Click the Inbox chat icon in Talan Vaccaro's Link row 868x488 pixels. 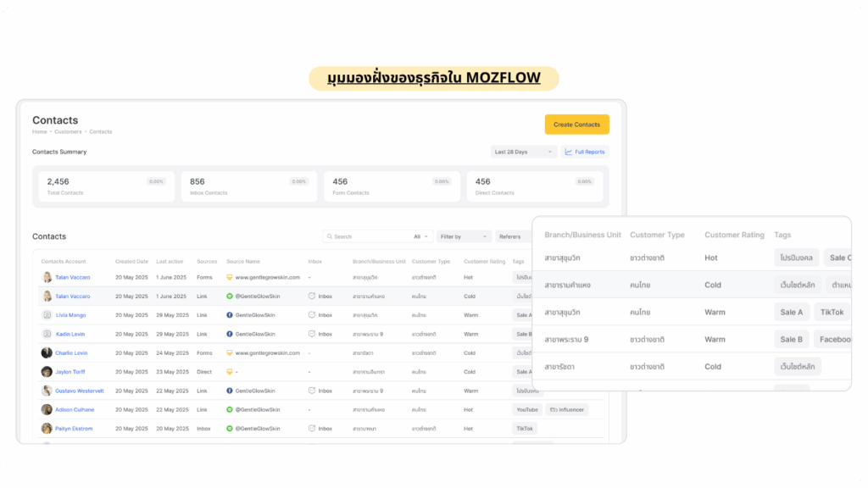[312, 296]
